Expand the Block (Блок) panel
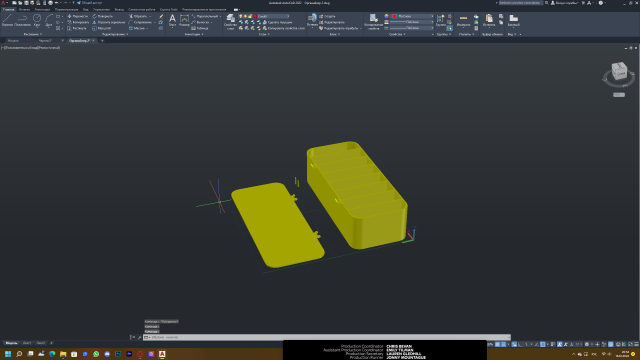The height and width of the screenshot is (360, 640). click(x=335, y=34)
